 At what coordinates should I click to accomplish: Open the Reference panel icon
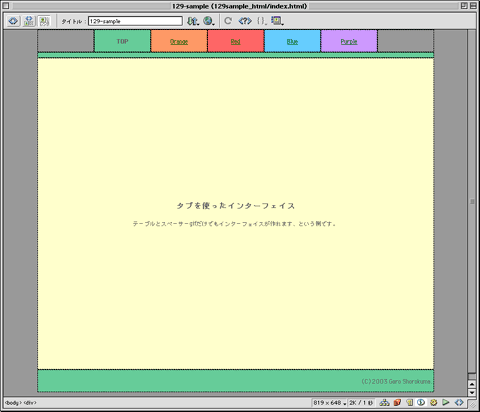245,21
